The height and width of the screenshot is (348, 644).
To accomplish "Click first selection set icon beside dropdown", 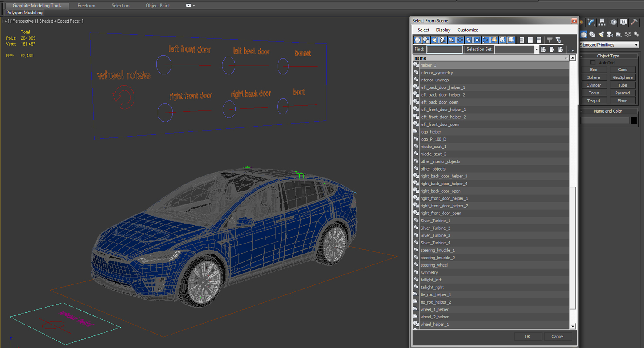I will coord(543,50).
